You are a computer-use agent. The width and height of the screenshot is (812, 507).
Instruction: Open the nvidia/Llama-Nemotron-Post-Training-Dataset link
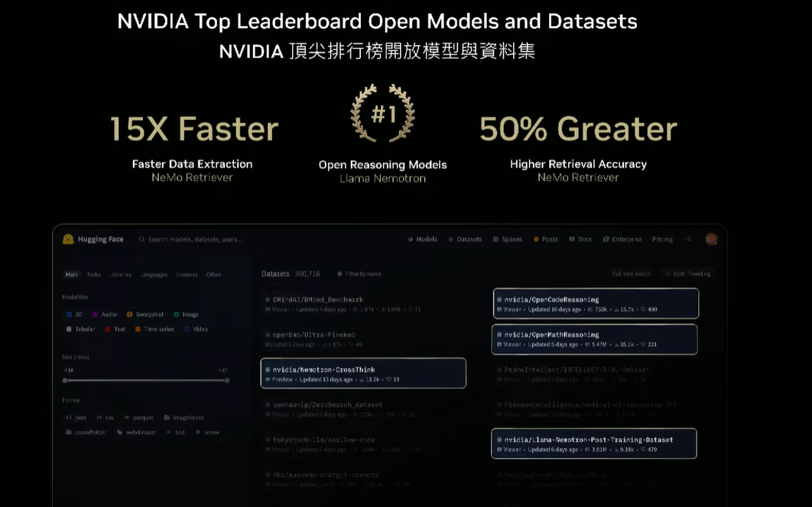pos(594,444)
